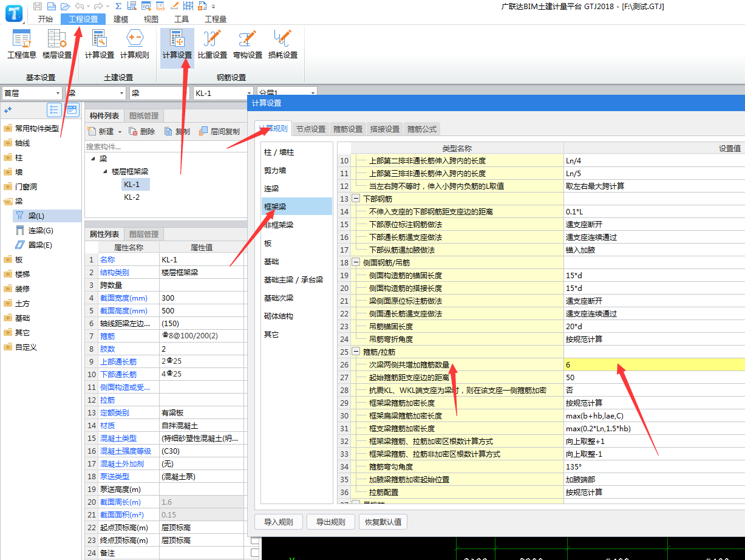745x560 pixels.
Task: Switch to the 视图 ribbon tab
Action: [x=151, y=19]
